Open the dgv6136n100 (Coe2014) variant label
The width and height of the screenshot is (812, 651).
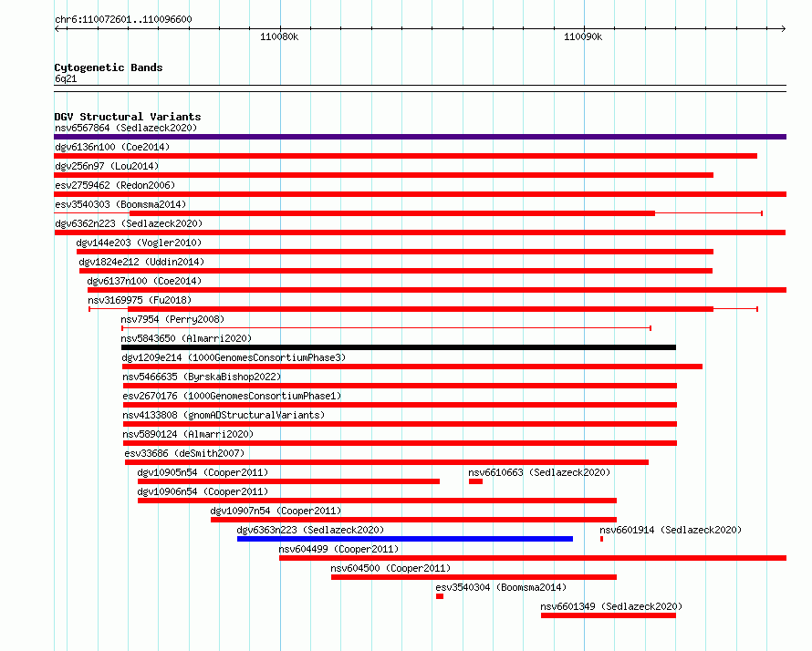pos(112,147)
